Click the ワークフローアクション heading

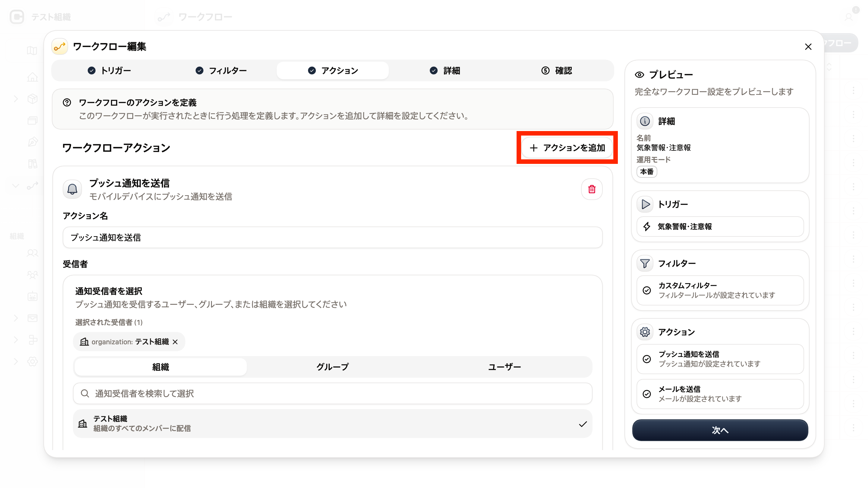[116, 148]
